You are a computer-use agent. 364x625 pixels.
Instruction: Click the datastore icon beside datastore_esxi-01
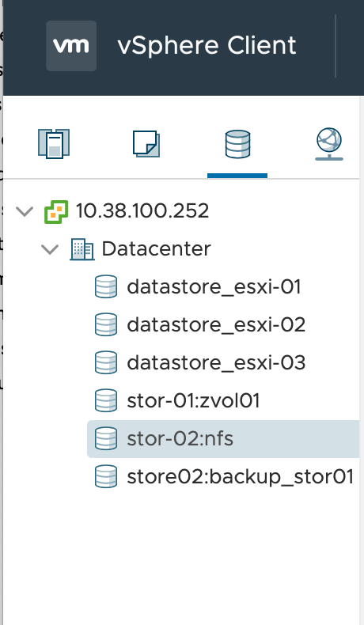pos(106,286)
